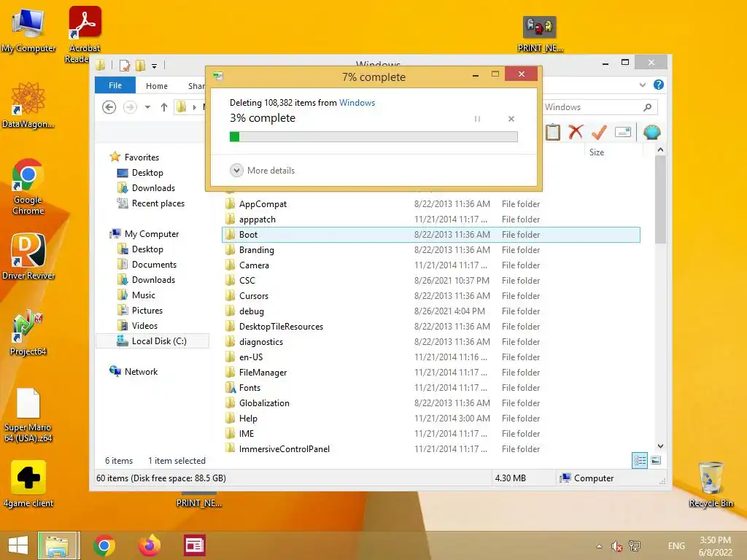Cancel the delete operation with X
Screen dimensions: 747x560
click(511, 119)
